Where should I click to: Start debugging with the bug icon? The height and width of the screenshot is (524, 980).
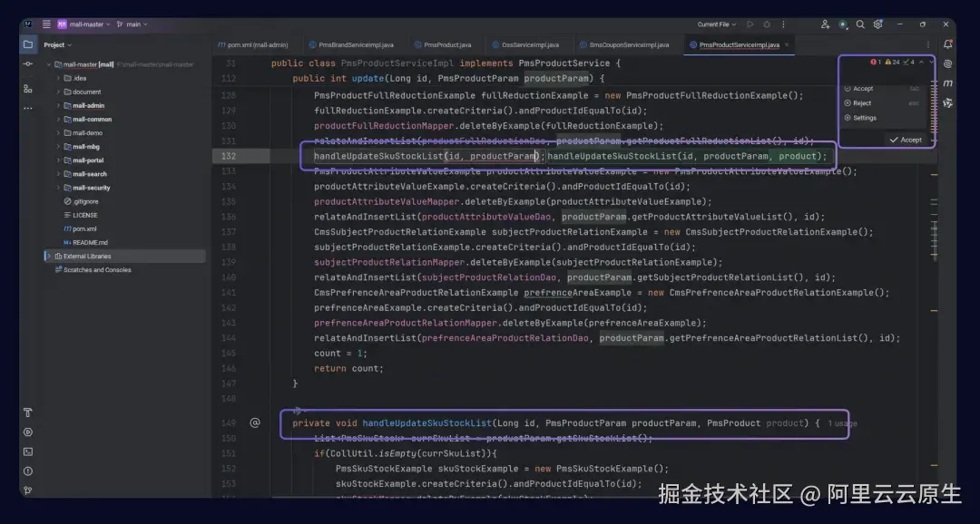click(767, 24)
